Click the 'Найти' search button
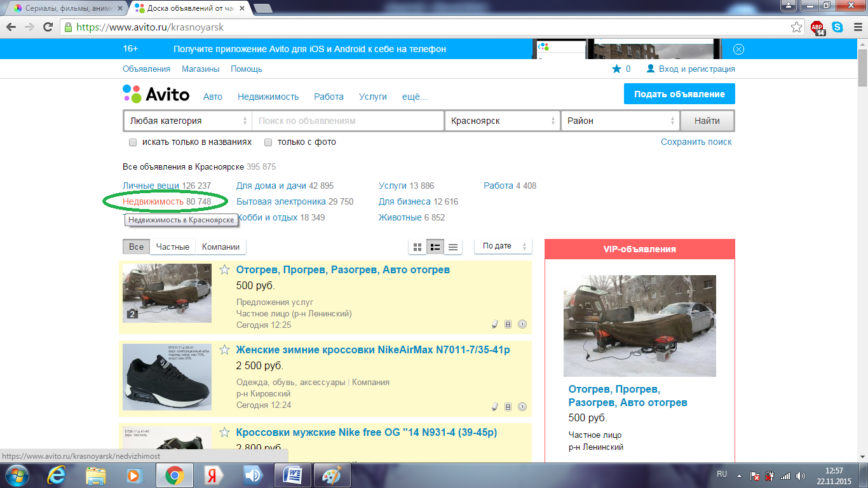Screen dimensions: 868x488 coord(707,121)
